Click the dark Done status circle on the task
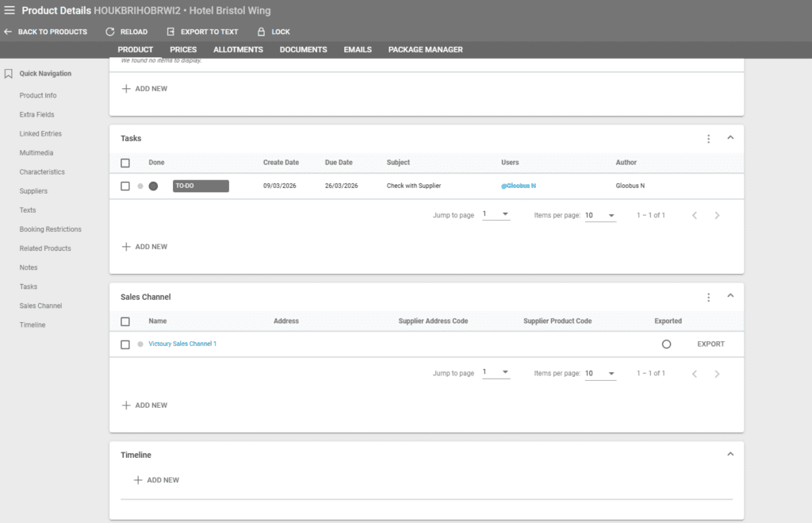This screenshot has width=812, height=523. [153, 186]
